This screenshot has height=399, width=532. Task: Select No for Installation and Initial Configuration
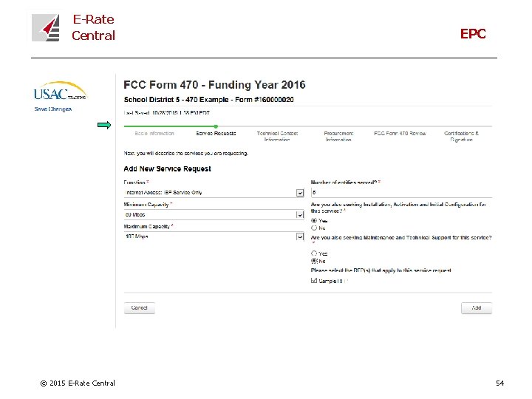(x=314, y=228)
